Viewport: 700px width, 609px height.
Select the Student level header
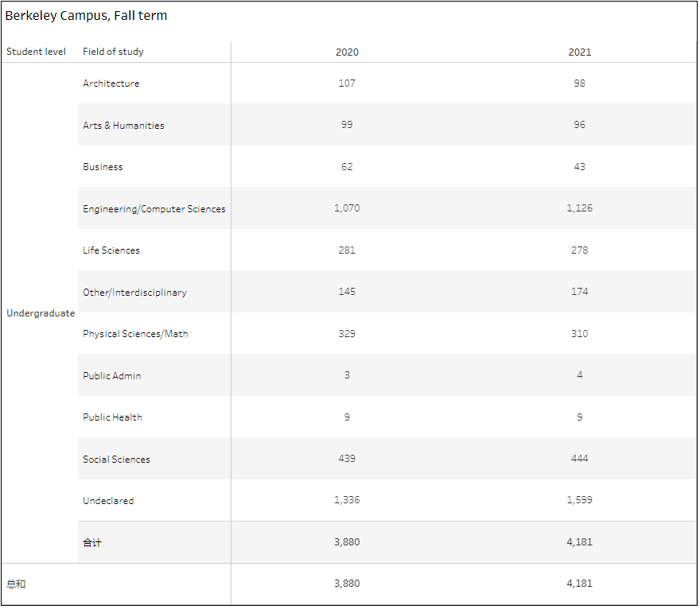[36, 52]
